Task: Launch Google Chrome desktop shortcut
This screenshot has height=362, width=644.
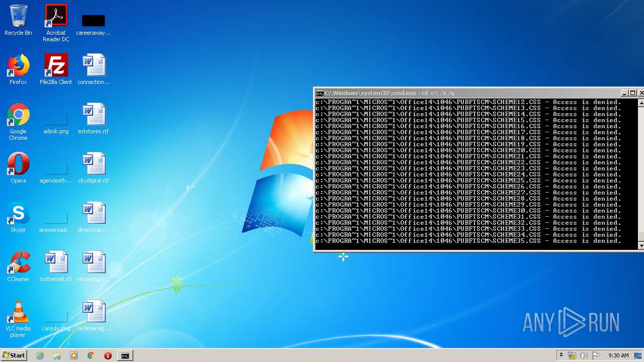Action: [18, 122]
